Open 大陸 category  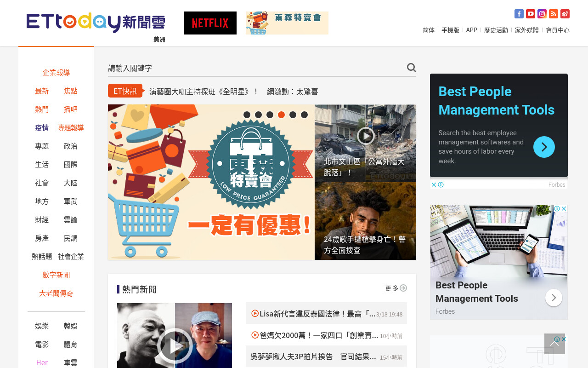click(71, 183)
